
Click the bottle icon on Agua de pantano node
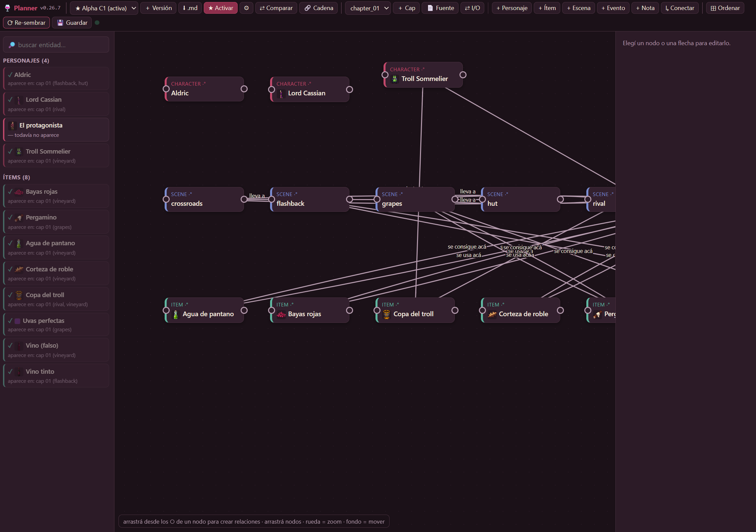point(176,314)
